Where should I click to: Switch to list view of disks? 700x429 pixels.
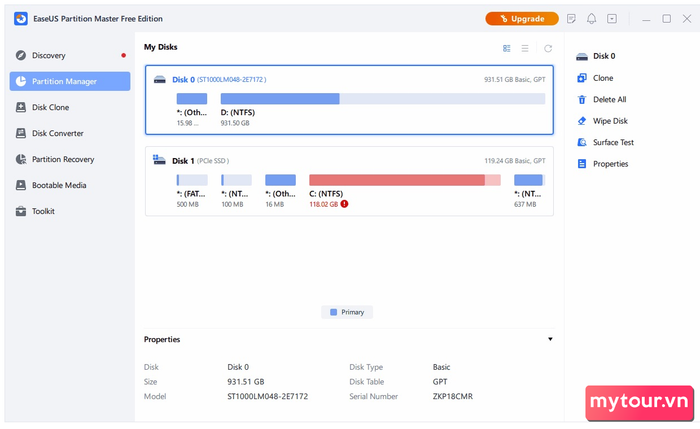[x=525, y=48]
